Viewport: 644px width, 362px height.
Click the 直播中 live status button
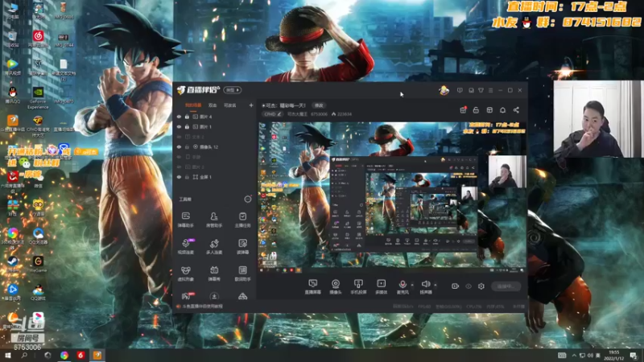(506, 286)
